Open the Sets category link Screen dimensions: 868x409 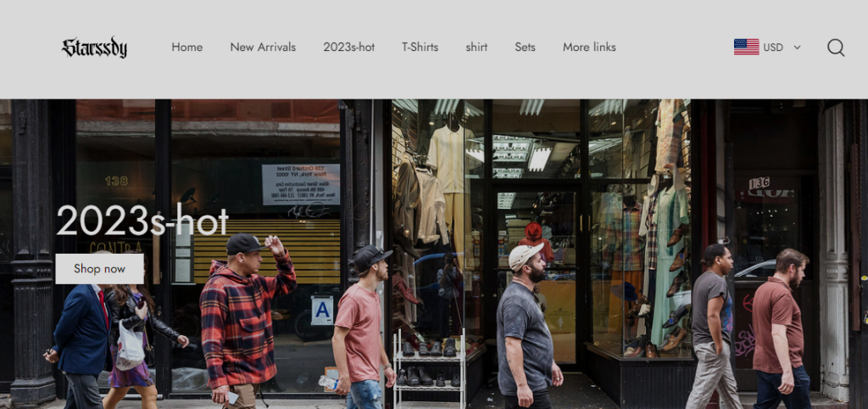[525, 48]
